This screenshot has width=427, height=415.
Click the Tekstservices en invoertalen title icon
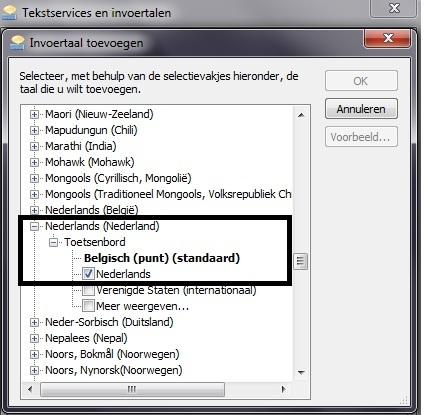pos(9,13)
